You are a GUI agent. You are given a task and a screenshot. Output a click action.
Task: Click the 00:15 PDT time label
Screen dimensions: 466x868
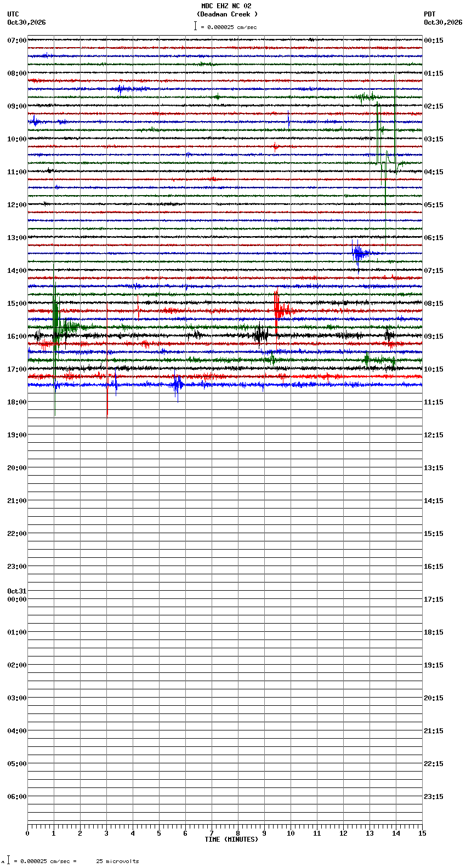coord(434,40)
